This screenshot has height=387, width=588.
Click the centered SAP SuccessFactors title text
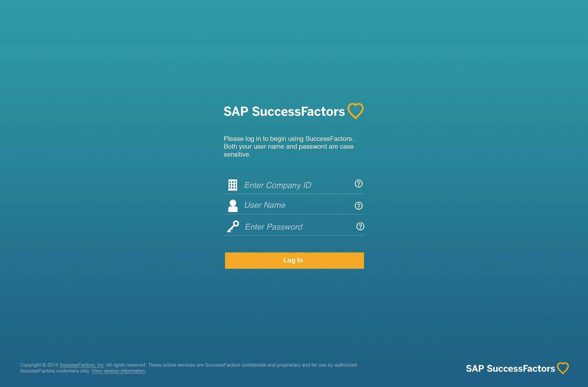coord(284,111)
